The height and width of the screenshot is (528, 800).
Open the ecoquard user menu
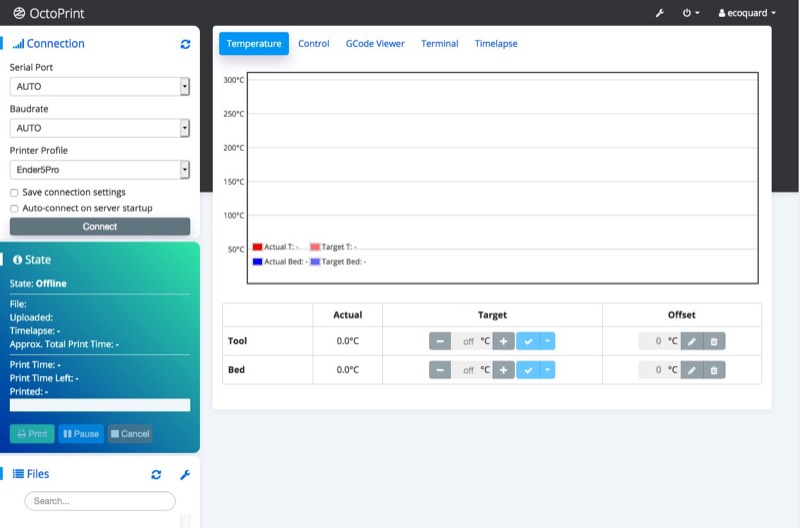click(x=747, y=13)
